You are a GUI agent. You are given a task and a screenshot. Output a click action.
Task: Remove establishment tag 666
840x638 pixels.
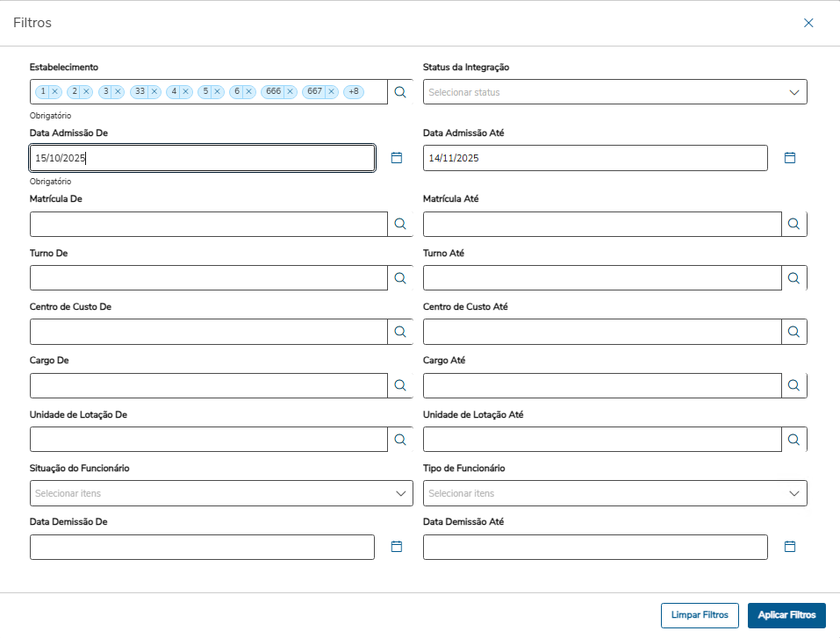290,91
